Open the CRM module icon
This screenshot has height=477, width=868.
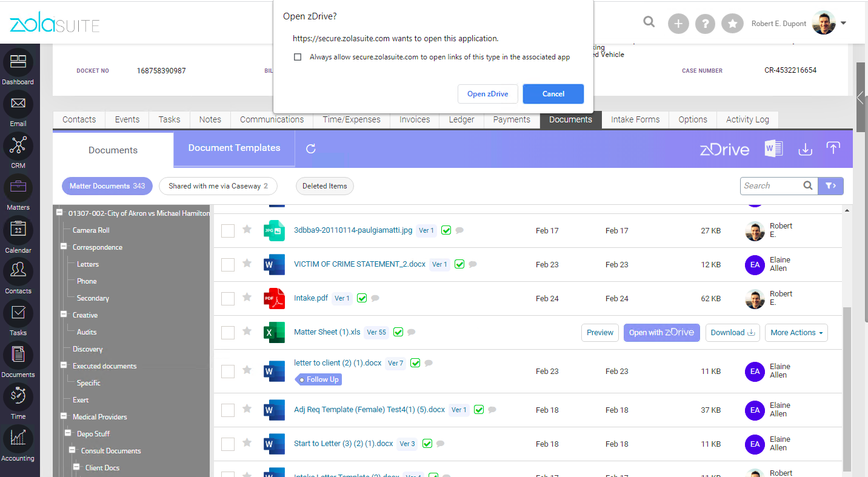coord(18,146)
